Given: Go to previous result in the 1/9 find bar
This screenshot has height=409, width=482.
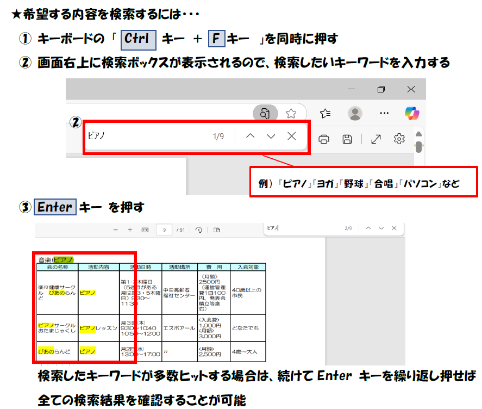Looking at the screenshot, I should point(250,136).
